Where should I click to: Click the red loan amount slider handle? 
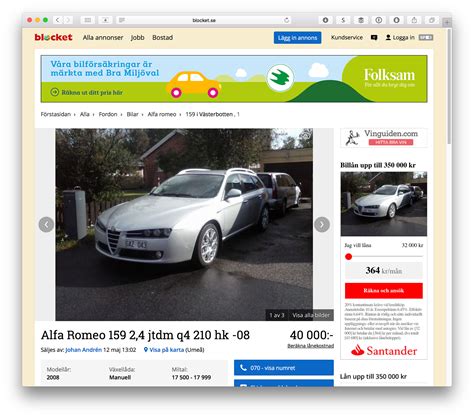(349, 256)
